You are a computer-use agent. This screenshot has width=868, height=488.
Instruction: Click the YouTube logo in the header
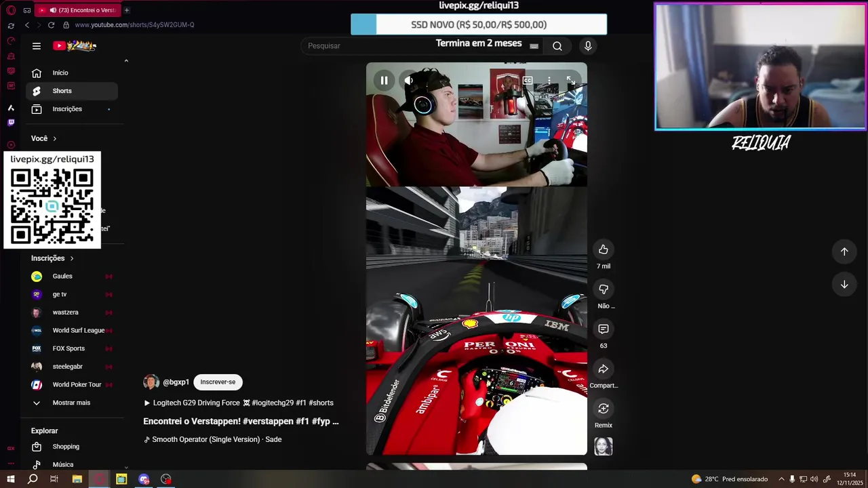75,46
